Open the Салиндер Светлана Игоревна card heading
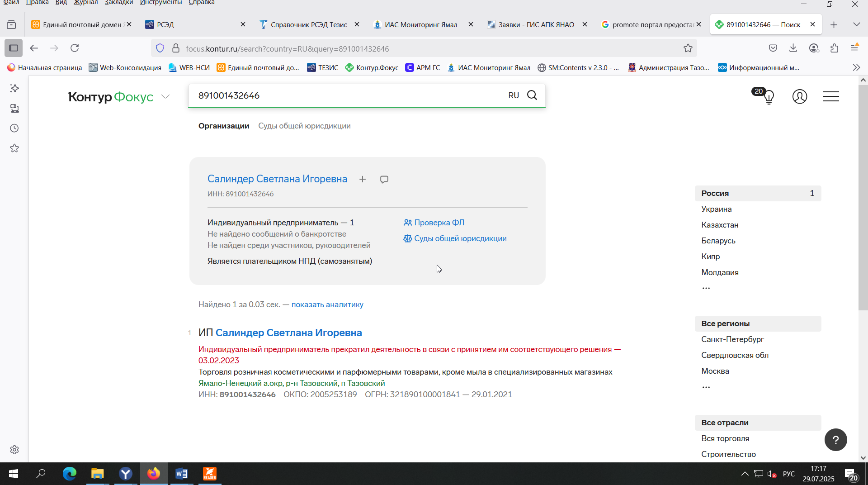This screenshot has width=868, height=485. (277, 179)
